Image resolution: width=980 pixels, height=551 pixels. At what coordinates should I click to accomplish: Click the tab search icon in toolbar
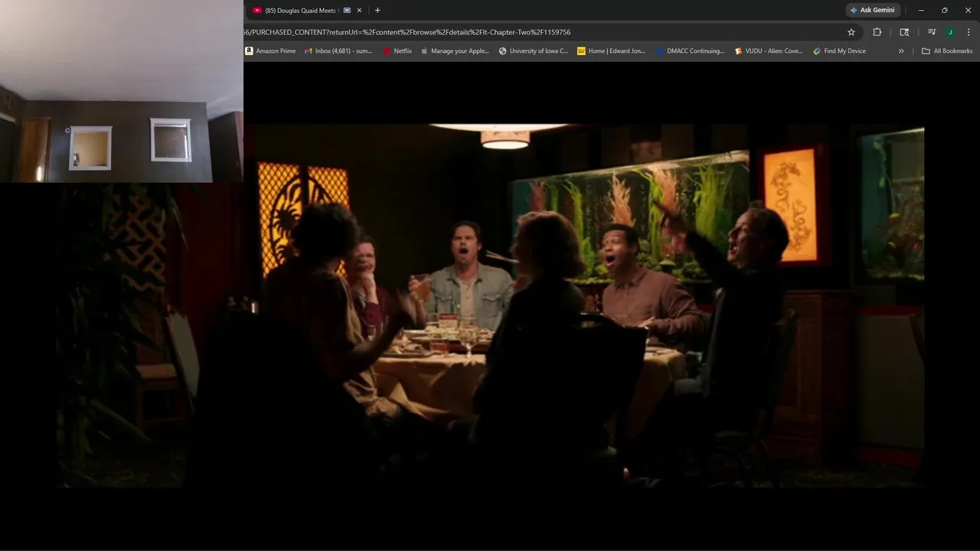click(x=904, y=32)
